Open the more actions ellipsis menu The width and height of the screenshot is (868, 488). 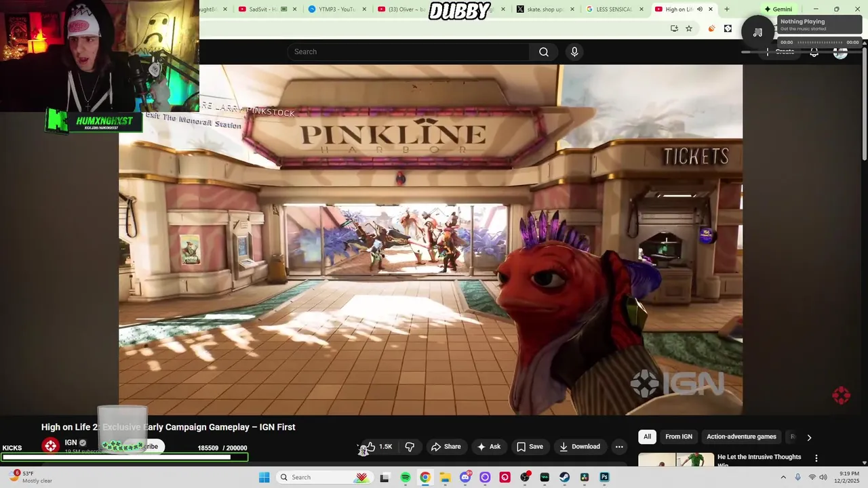[x=619, y=447]
